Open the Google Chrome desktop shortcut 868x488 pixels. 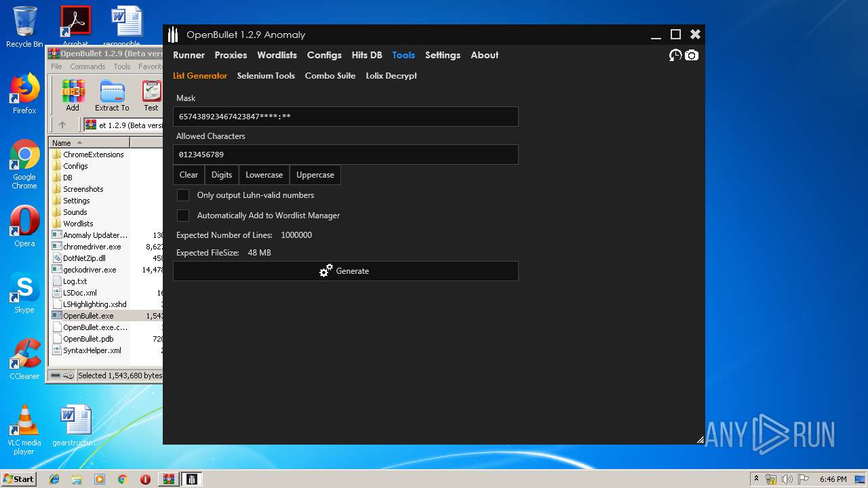pyautogui.click(x=24, y=165)
